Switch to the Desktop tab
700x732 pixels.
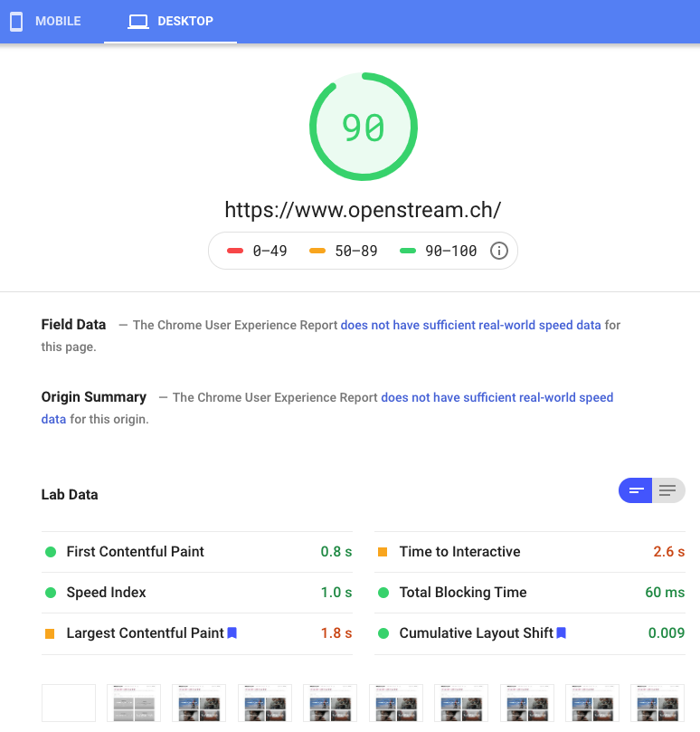(x=170, y=22)
